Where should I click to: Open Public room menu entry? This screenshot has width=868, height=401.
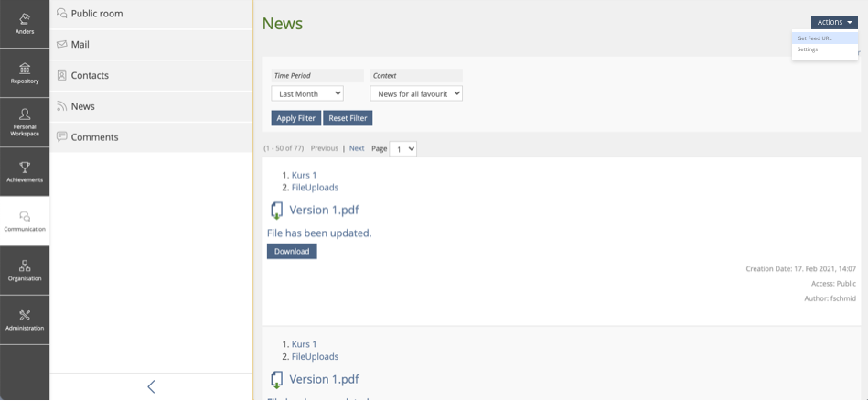151,14
